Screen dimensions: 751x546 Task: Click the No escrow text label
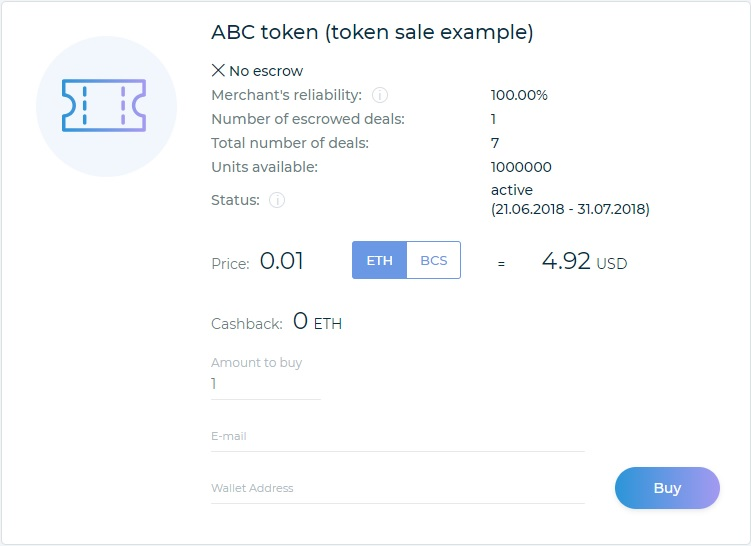266,71
